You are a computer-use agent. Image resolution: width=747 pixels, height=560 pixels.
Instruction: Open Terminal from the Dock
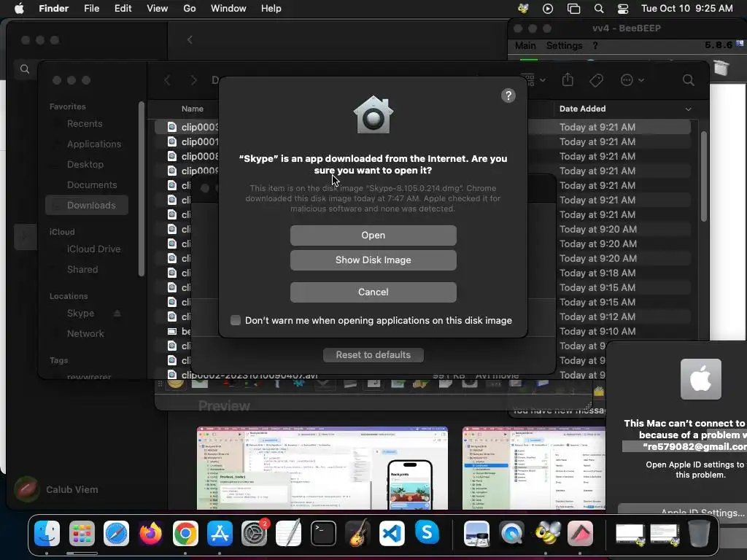click(x=323, y=533)
